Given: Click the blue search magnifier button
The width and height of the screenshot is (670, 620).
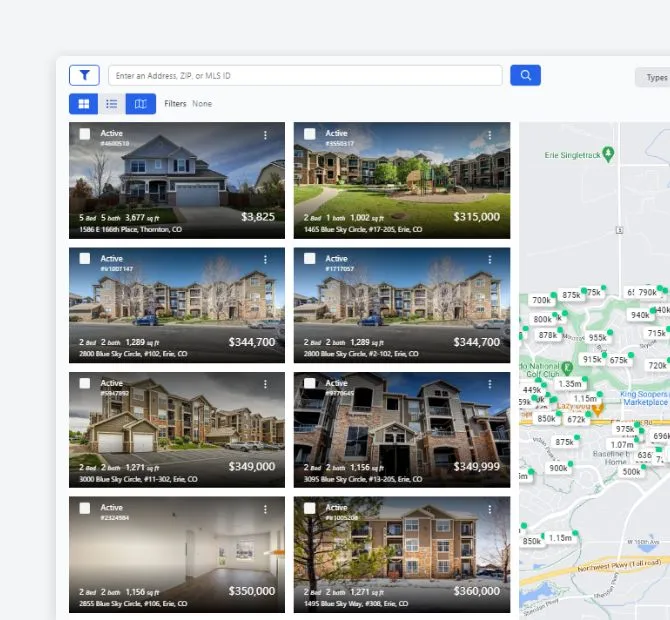Looking at the screenshot, I should point(525,75).
